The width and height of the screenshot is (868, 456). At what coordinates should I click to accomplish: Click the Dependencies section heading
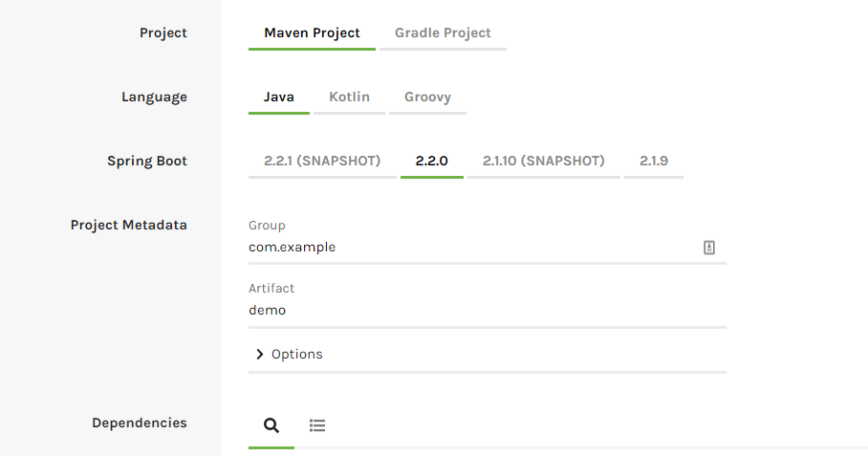pos(140,423)
